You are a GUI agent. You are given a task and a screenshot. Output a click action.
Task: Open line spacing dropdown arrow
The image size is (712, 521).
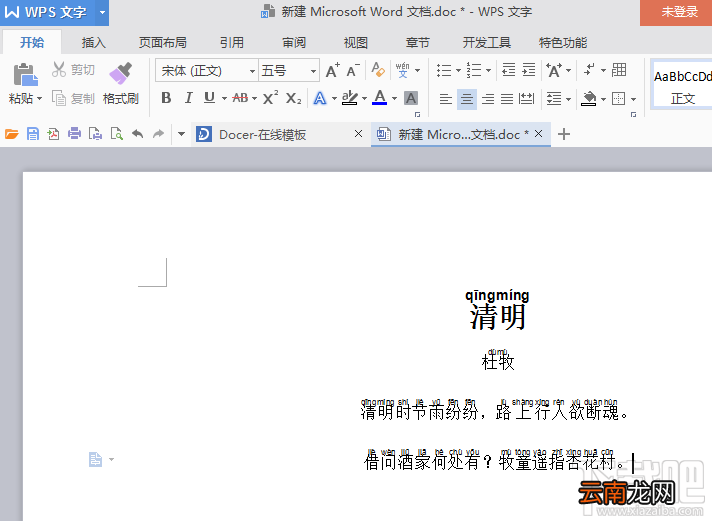(568, 99)
